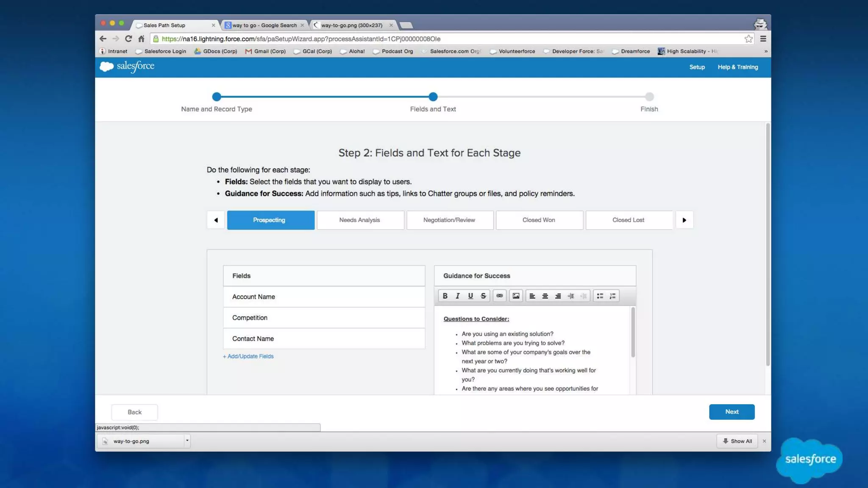868x488 pixels.
Task: Insert a numbered list
Action: click(x=612, y=296)
